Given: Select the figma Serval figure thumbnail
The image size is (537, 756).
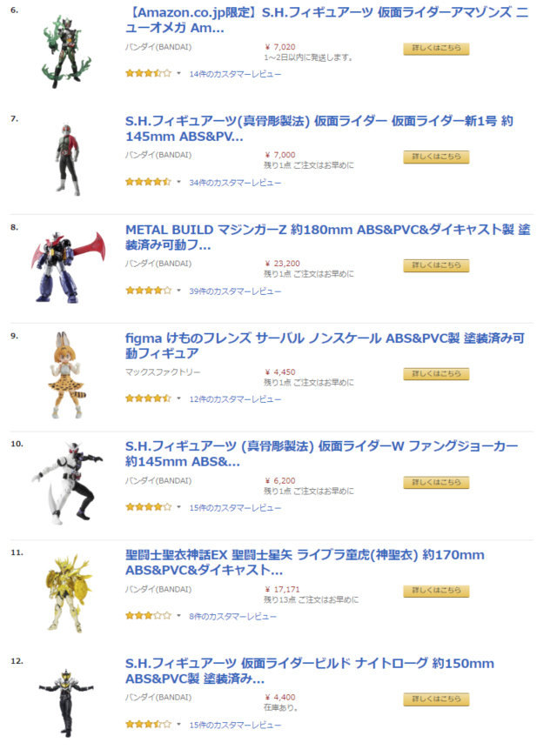Looking at the screenshot, I should pos(67,375).
